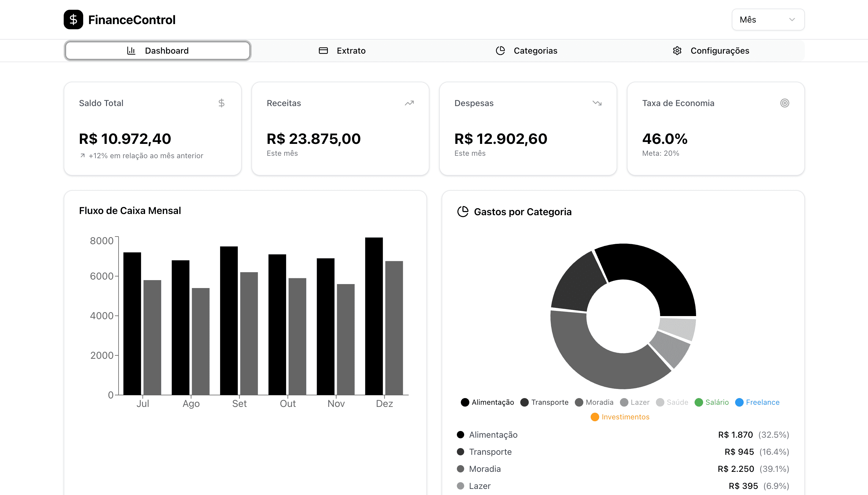Screen dimensions: 868x495
Task: Click the trending-down icon in Despesas card
Action: [x=597, y=103]
